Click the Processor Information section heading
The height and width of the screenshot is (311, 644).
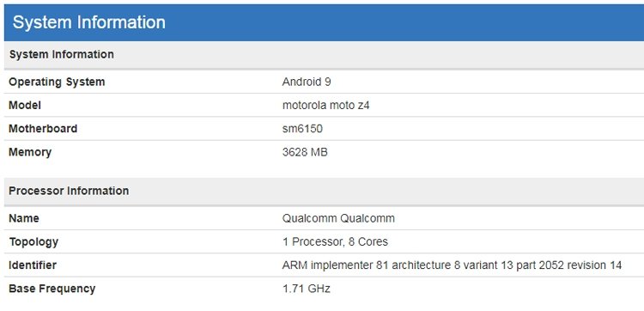69,191
